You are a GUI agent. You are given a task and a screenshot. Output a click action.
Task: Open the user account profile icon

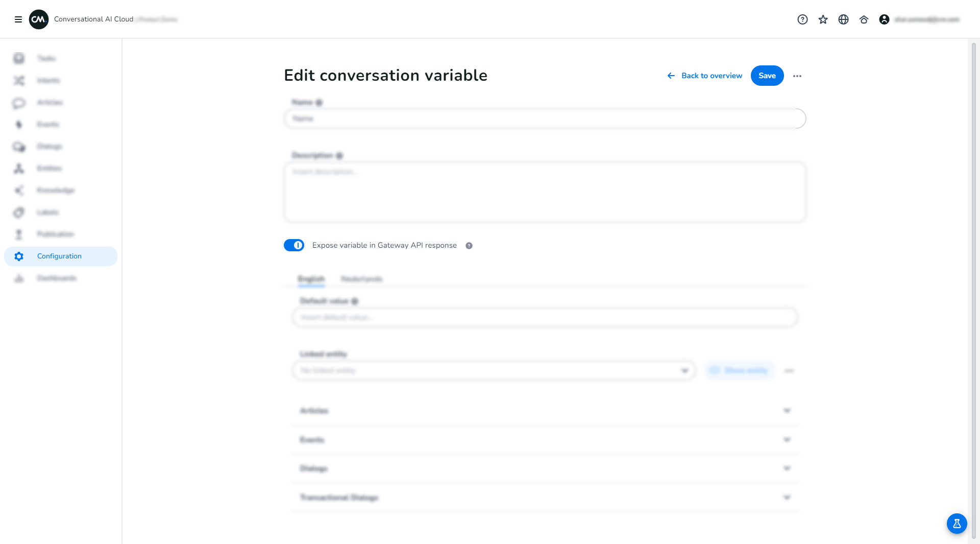[x=884, y=19]
